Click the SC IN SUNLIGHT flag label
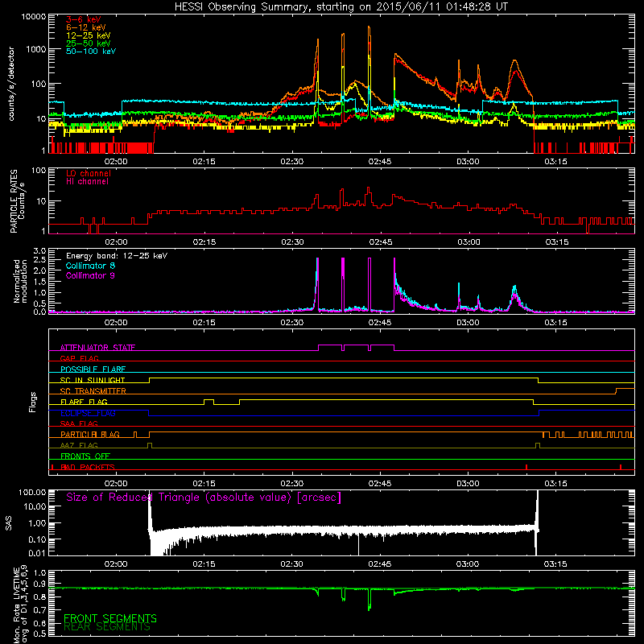 (x=93, y=380)
